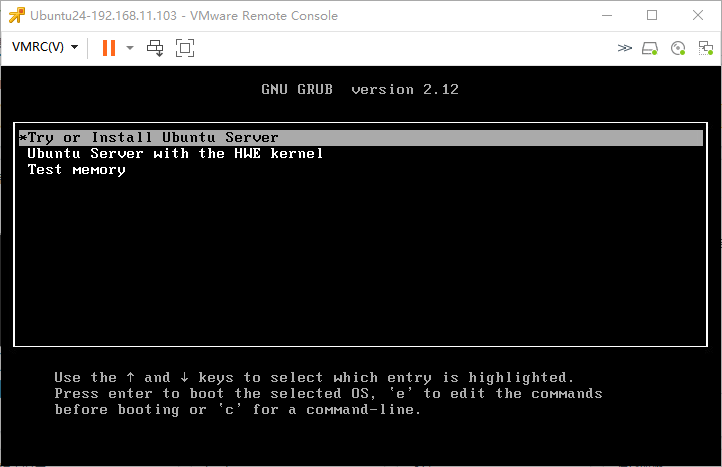Open the CD/DVD drive device icon
722x467 pixels.
point(678,48)
